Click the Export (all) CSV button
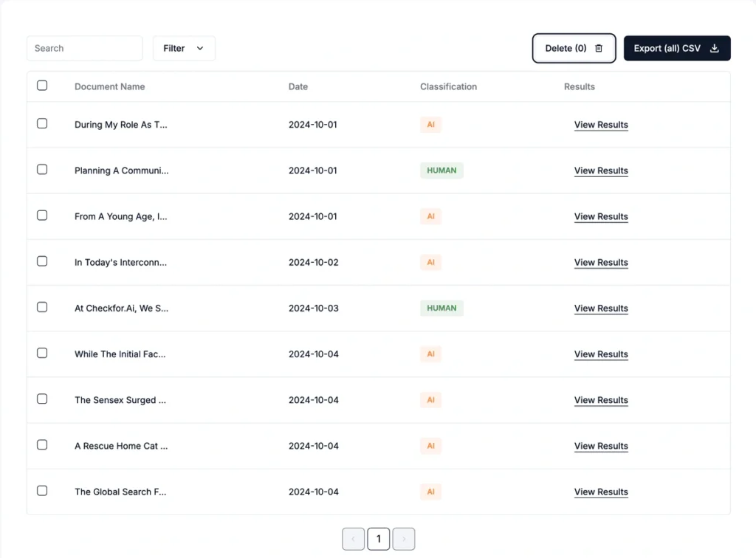This screenshot has height=558, width=756. coord(676,47)
